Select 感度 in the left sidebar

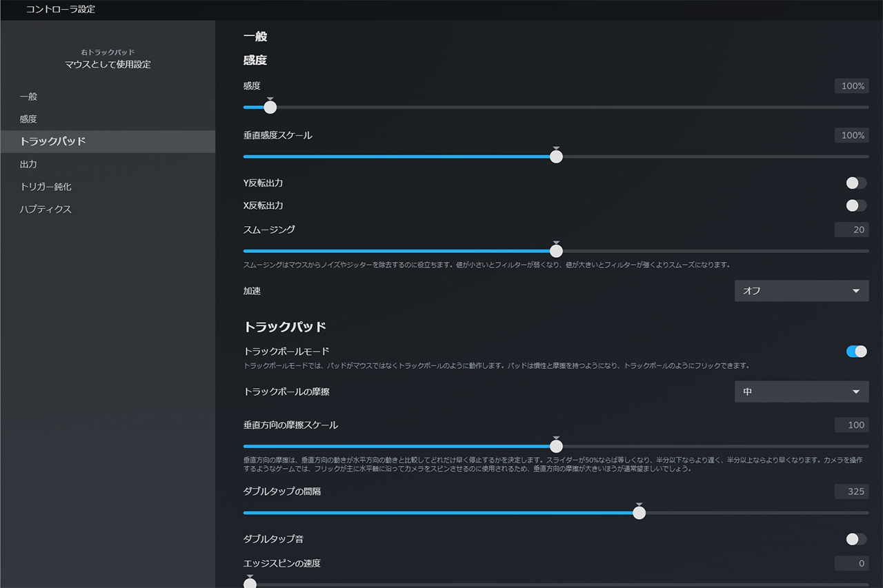coord(29,119)
